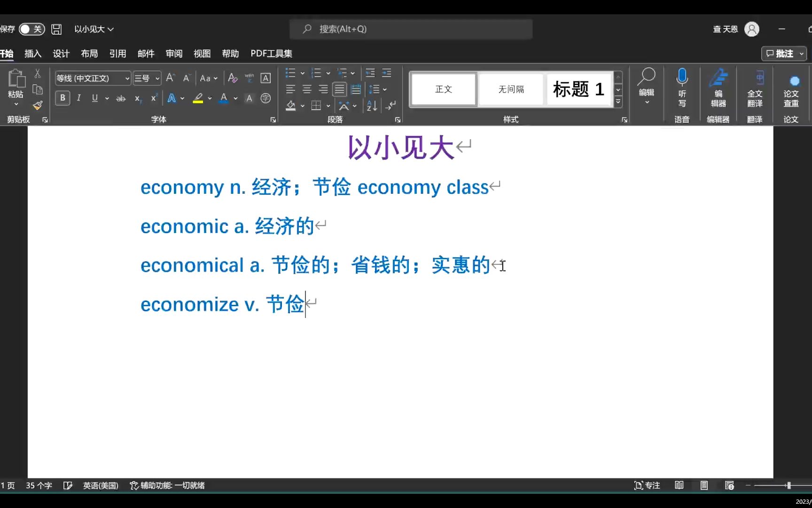Screen dimensions: 812x508
Task: Toggle the AutoSave switch
Action: [31, 29]
